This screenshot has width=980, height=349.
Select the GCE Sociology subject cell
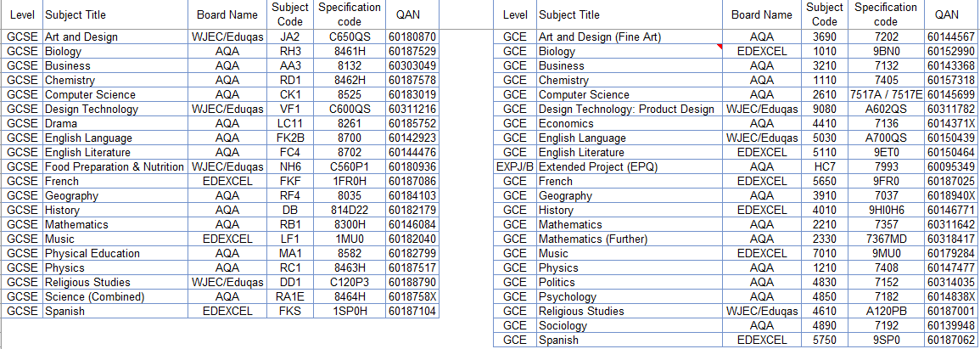pyautogui.click(x=630, y=325)
